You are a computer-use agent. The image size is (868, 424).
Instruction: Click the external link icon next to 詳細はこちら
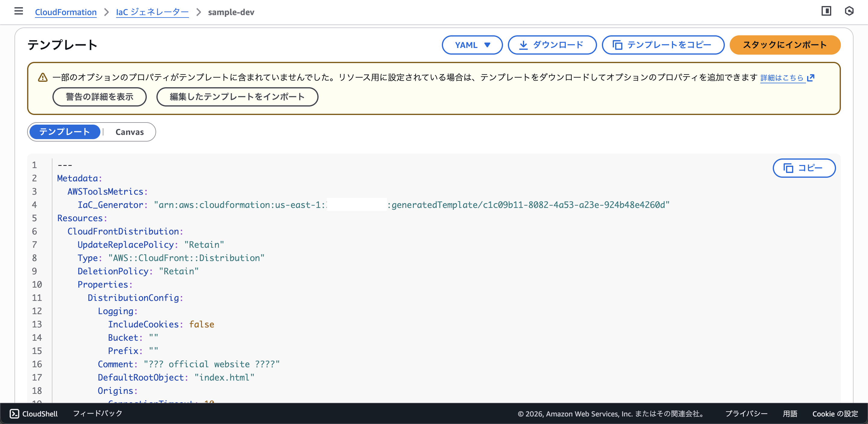pyautogui.click(x=811, y=78)
